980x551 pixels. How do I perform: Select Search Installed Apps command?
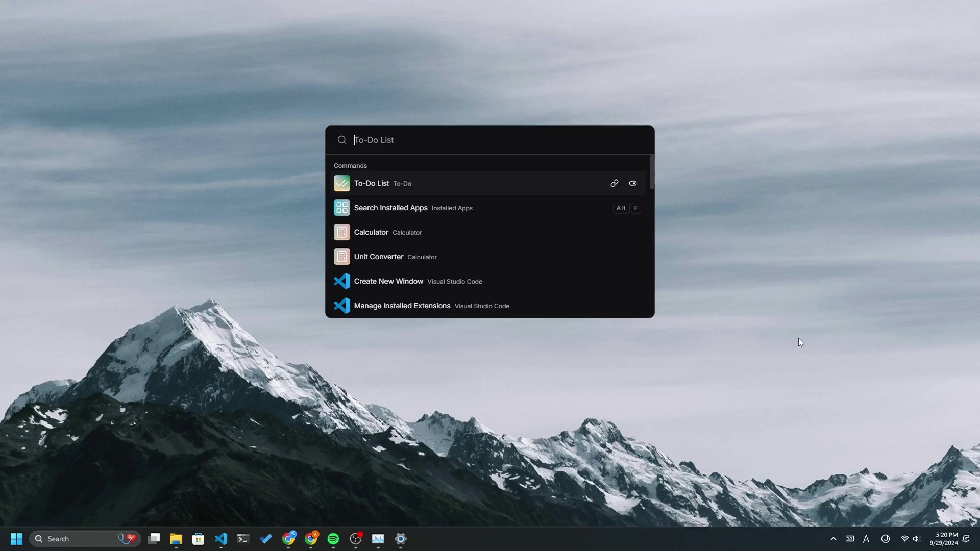point(390,208)
